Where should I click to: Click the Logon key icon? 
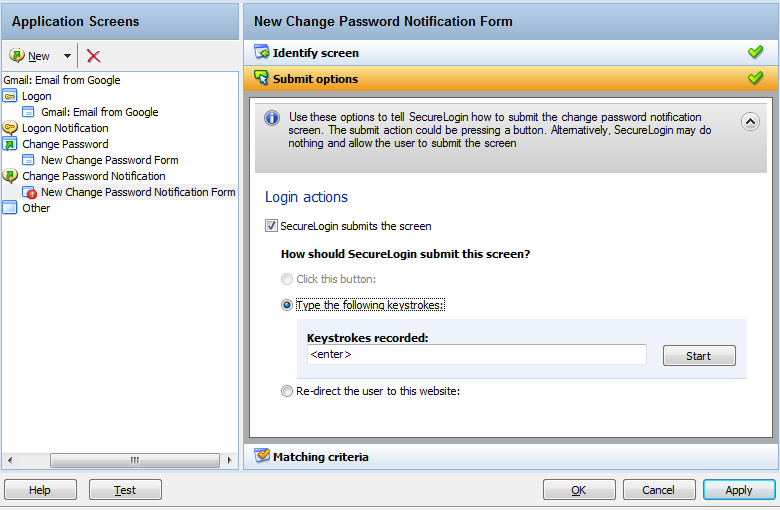(x=10, y=96)
